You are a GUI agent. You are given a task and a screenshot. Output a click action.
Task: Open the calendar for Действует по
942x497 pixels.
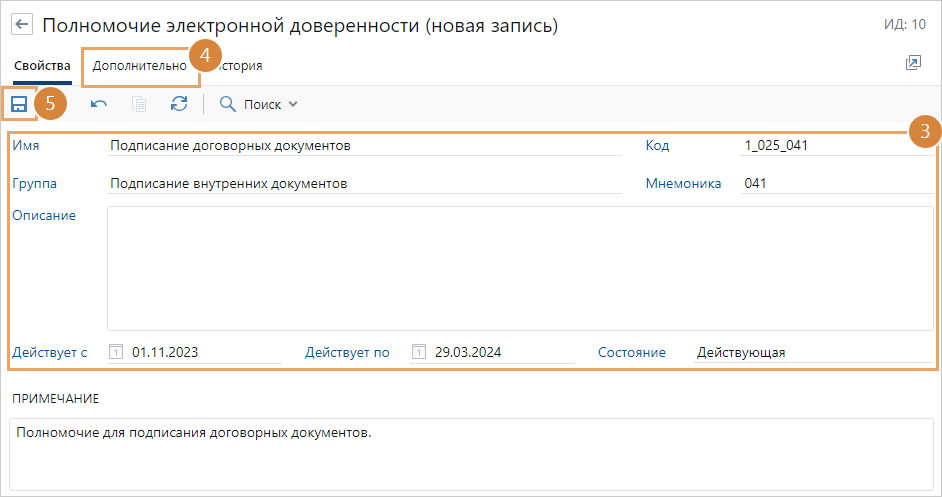pyautogui.click(x=419, y=352)
